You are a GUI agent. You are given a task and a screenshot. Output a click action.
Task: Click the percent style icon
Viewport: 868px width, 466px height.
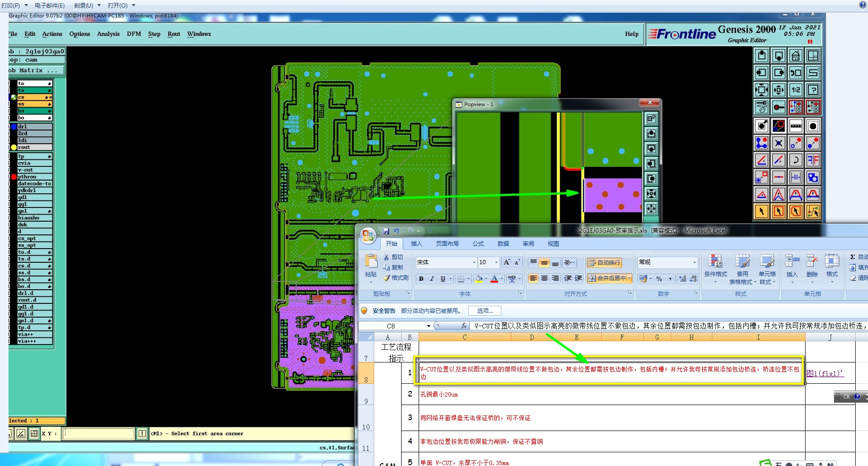click(x=659, y=279)
